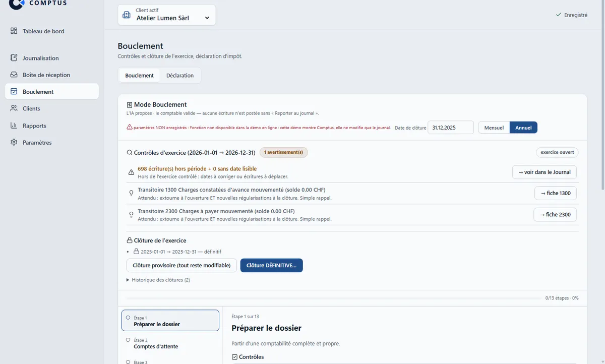Screen dimensions: 605x364
Task: Click the Journalisation pencil icon
Action: click(x=14, y=58)
